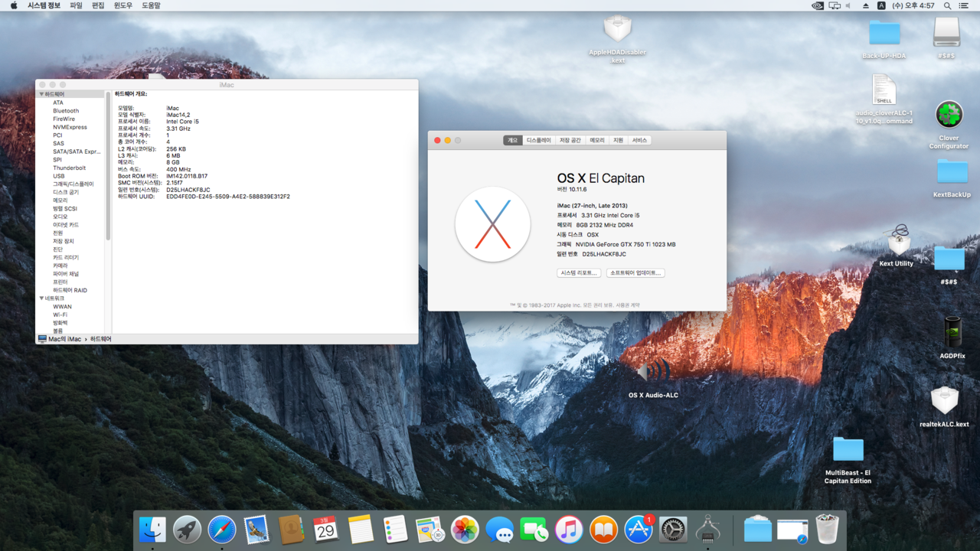Open Safari compass icon in dock
The width and height of the screenshot is (980, 551).
click(x=222, y=530)
